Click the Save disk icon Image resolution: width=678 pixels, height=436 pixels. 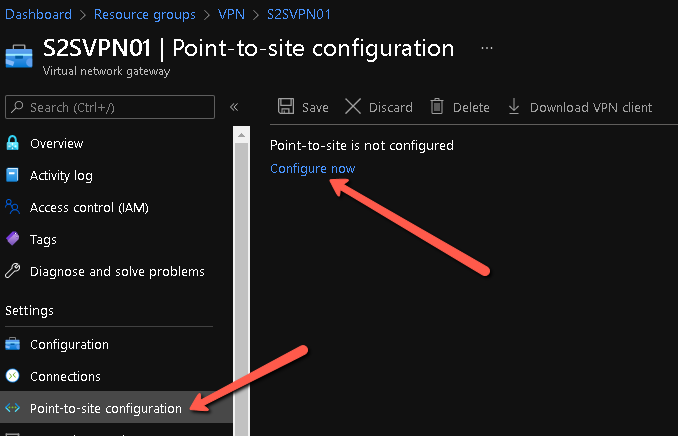[286, 106]
